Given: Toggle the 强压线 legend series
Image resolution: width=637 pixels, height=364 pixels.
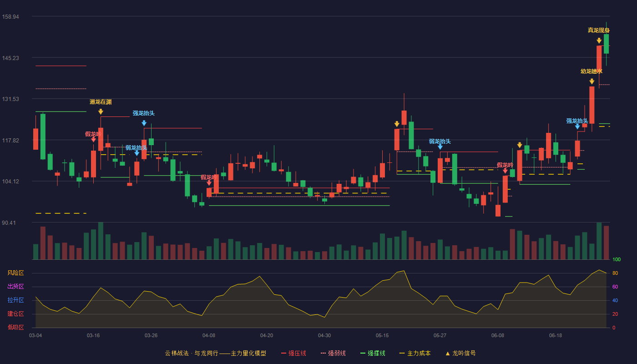Looking at the screenshot, I should (x=293, y=353).
